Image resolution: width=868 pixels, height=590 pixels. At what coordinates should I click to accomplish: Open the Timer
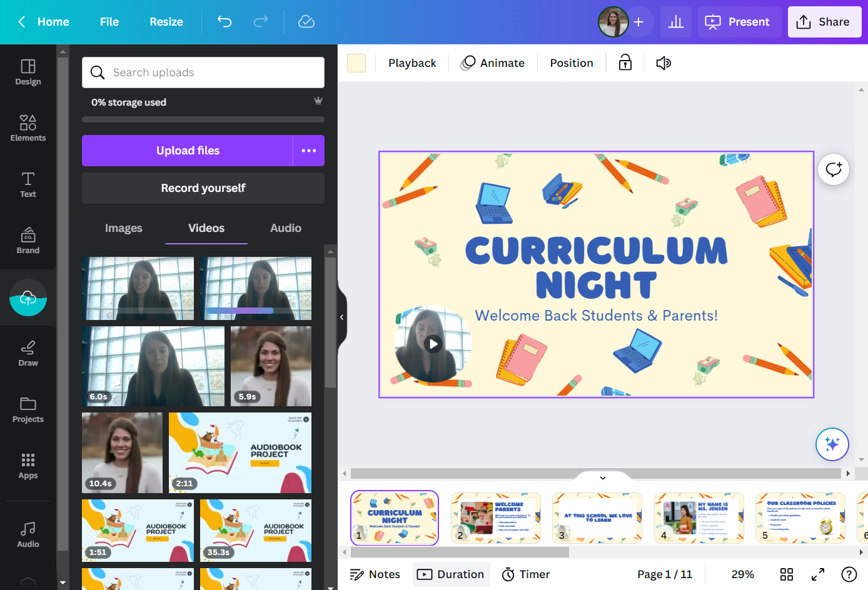pos(526,574)
